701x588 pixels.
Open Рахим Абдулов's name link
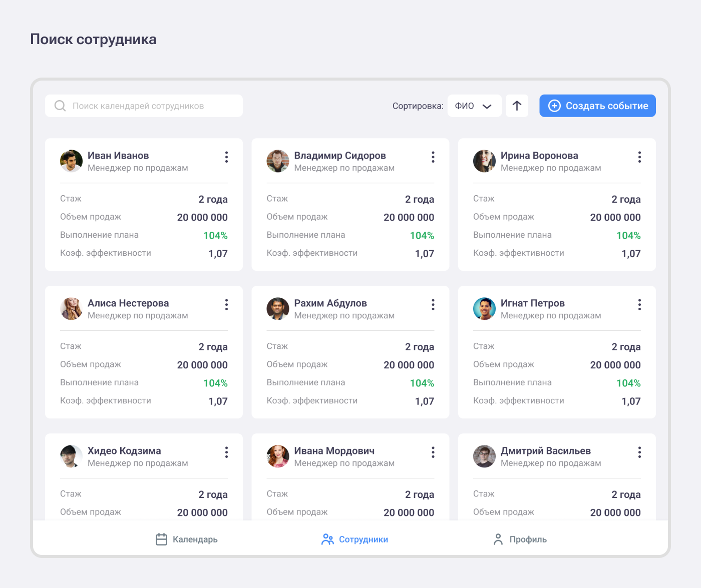(330, 303)
